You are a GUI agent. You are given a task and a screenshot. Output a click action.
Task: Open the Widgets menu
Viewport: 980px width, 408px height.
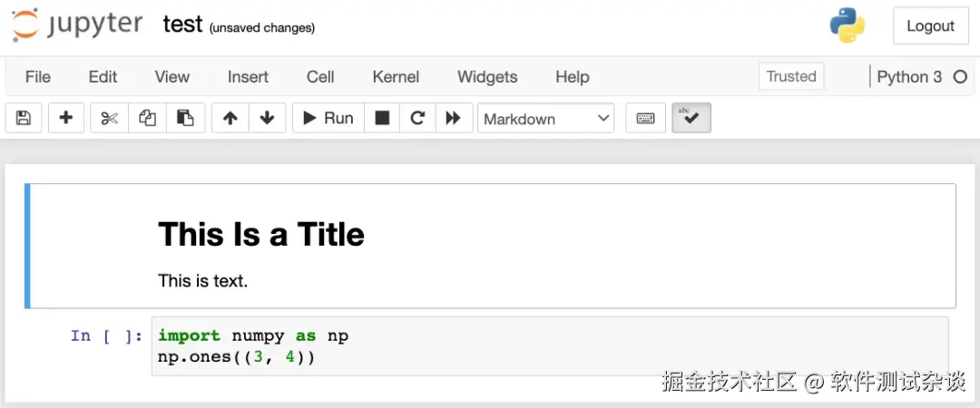pos(487,77)
